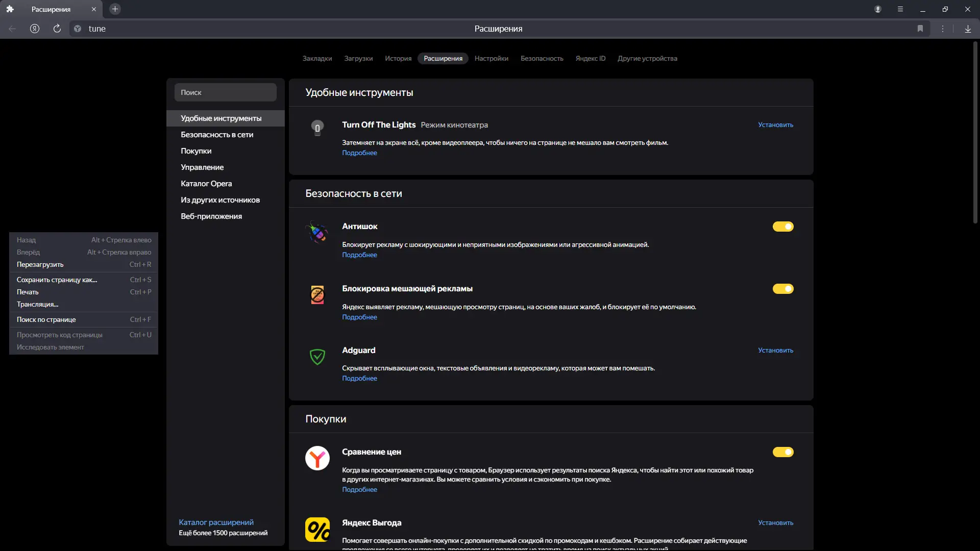Image resolution: width=980 pixels, height=551 pixels.
Task: Choose Перезагрузить in the context menu
Action: click(x=40, y=264)
